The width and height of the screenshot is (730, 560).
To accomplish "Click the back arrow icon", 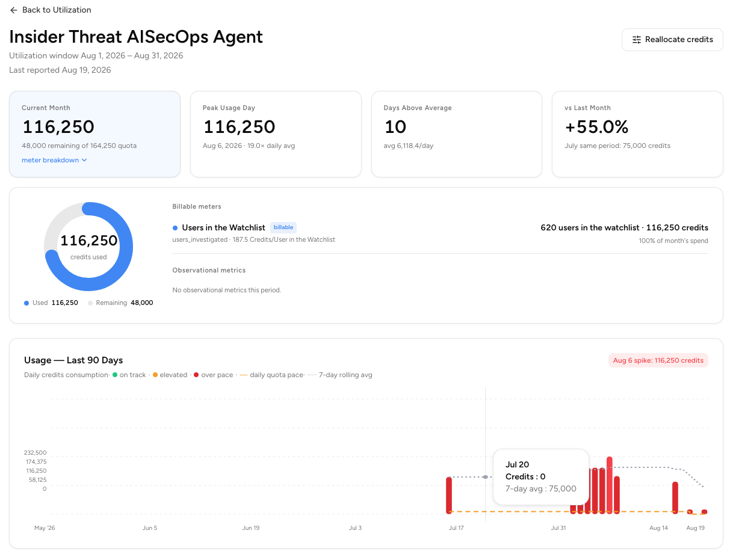I will (14, 10).
